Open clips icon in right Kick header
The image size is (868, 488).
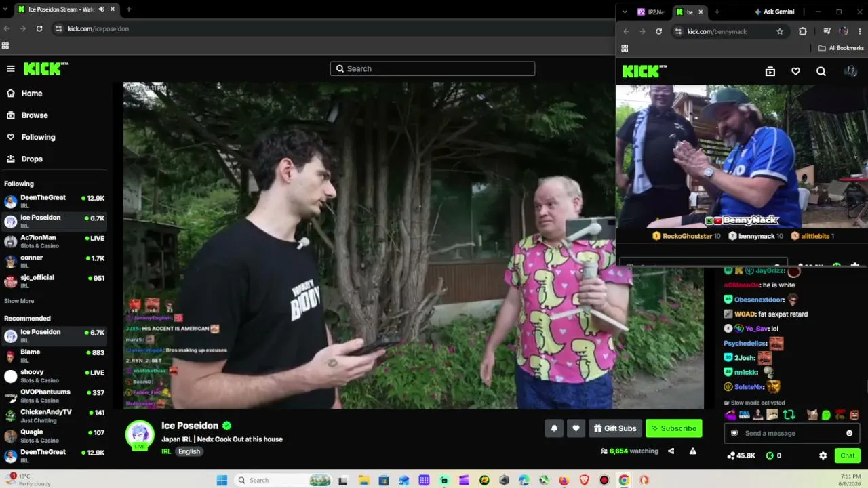coord(770,71)
